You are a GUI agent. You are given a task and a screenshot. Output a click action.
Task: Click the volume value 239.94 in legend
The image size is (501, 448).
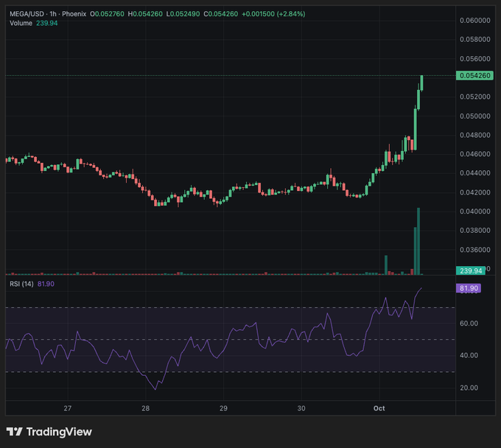[46, 24]
